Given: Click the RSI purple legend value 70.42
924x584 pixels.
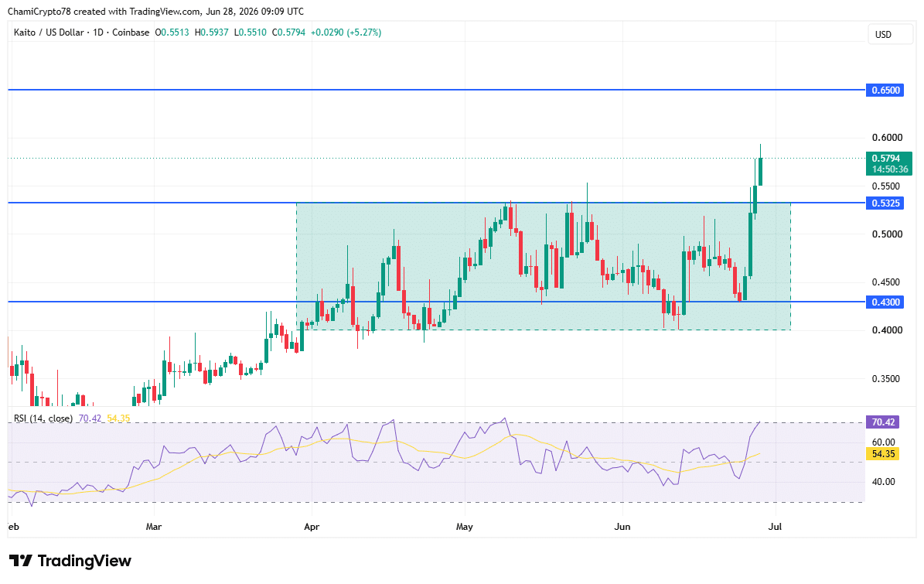Looking at the screenshot, I should [90, 418].
